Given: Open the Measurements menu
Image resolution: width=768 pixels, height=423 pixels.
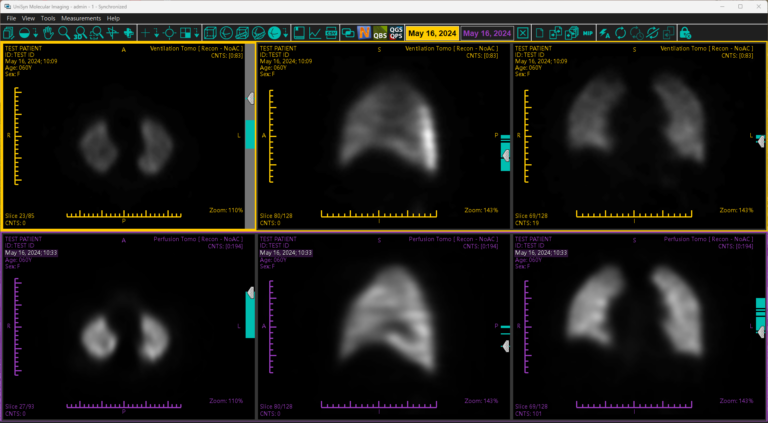Looking at the screenshot, I should tap(81, 18).
